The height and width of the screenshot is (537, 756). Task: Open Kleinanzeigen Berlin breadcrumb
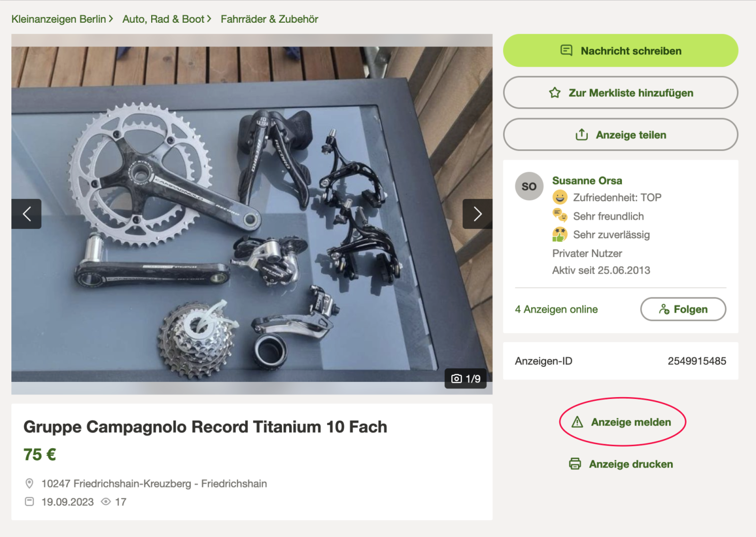pos(59,19)
